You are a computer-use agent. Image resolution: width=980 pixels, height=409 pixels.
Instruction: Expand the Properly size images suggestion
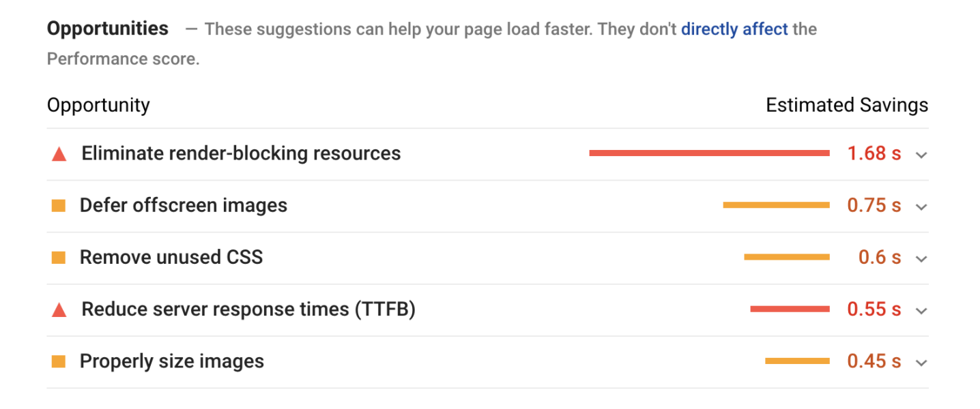click(921, 363)
